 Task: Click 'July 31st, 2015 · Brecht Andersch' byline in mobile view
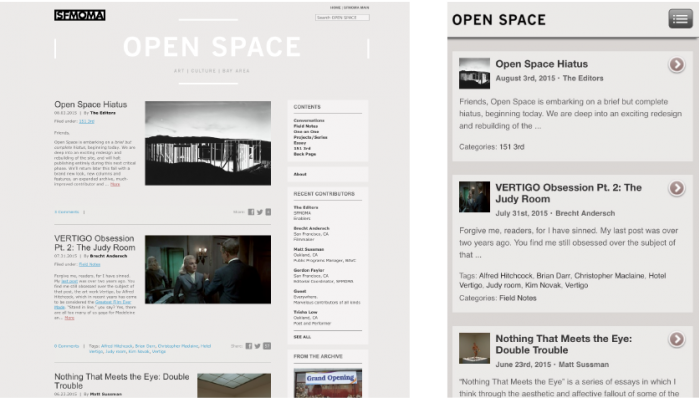[x=555, y=213]
